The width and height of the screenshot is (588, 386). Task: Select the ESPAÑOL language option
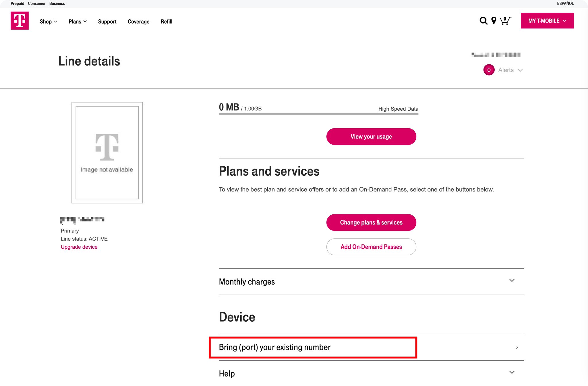pyautogui.click(x=565, y=3)
